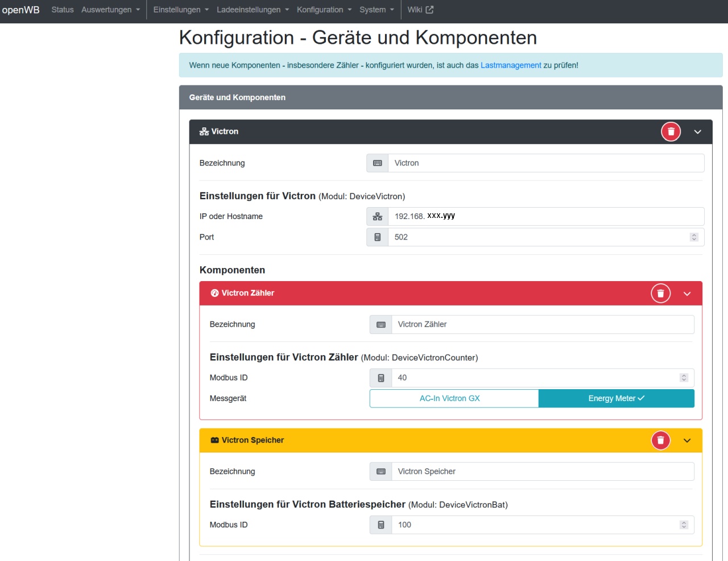Click battery icon in Victron Speicher header
Image resolution: width=728 pixels, height=561 pixels.
click(x=214, y=440)
